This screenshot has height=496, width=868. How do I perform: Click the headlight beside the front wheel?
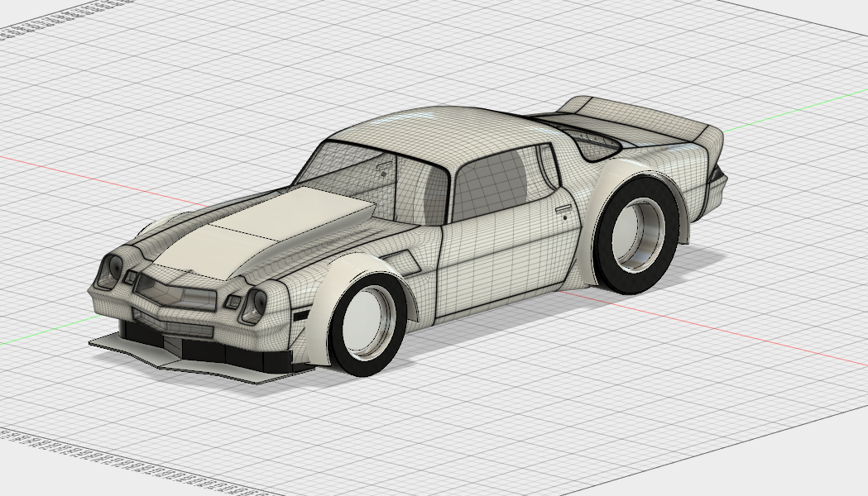click(x=253, y=307)
